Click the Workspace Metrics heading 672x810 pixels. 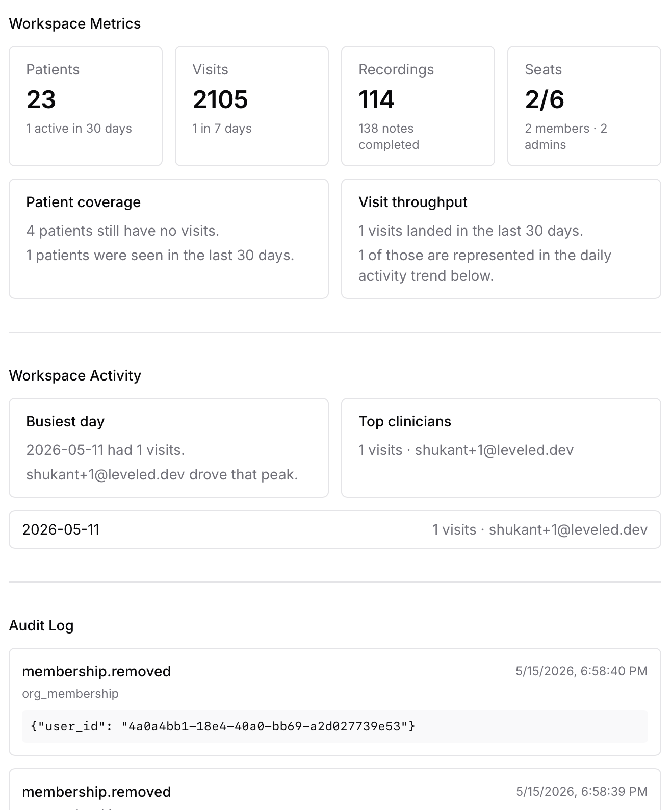point(75,23)
